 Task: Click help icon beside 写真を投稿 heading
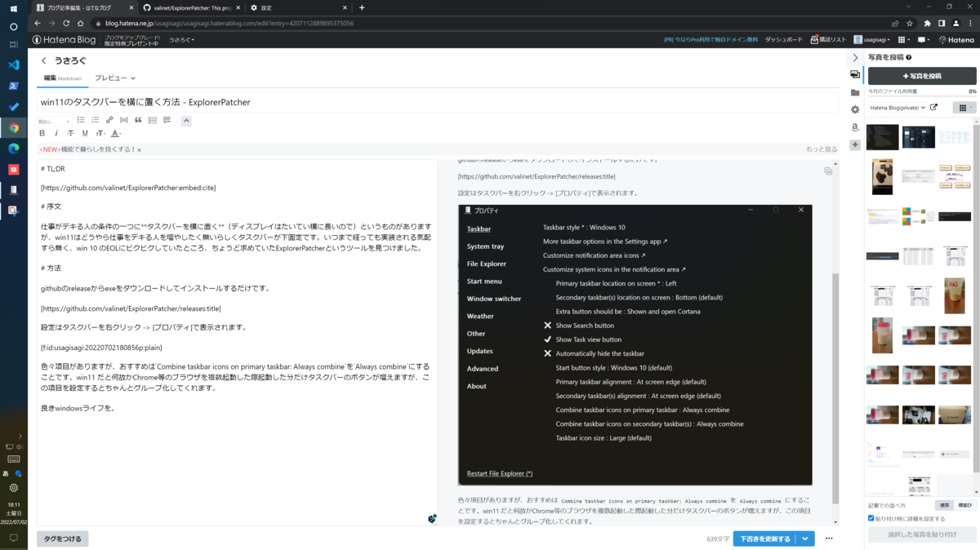(909, 58)
